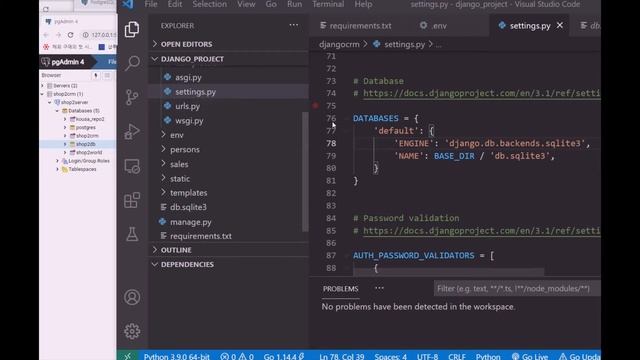This screenshot has width=640, height=360.
Task: Click the Problems filter input field
Action: 517,289
